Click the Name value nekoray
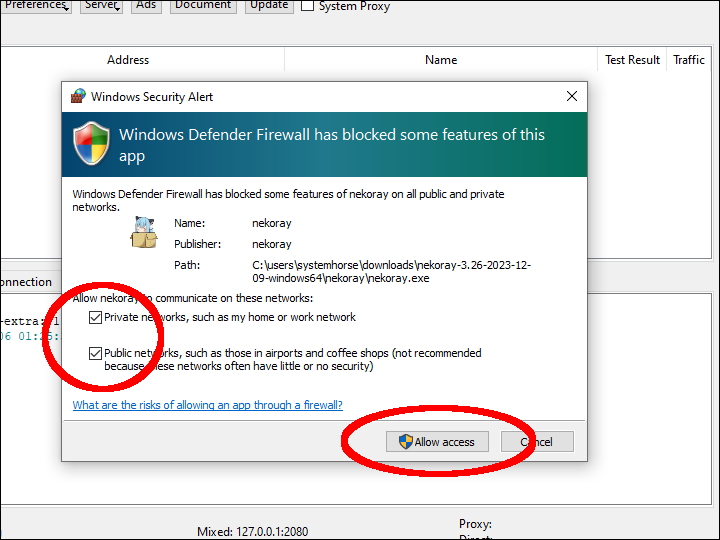Viewport: 720px width, 540px height. point(272,223)
